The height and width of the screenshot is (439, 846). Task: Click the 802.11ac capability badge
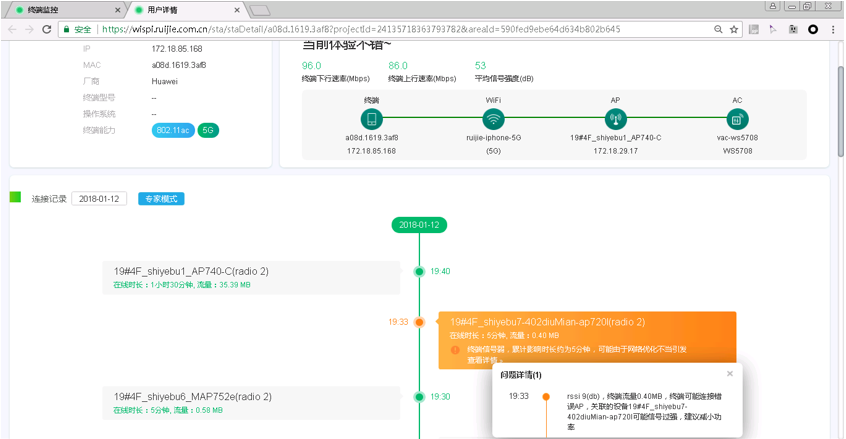click(x=173, y=131)
